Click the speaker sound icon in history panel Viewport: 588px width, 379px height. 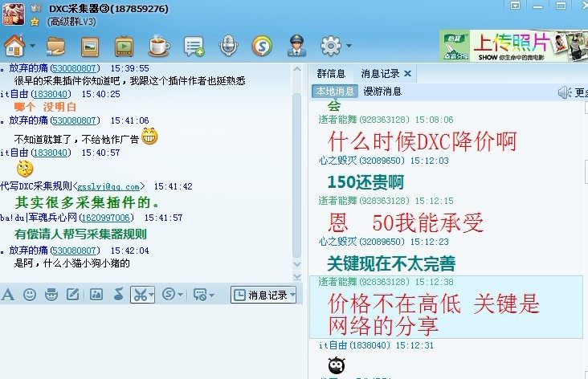coord(565,92)
